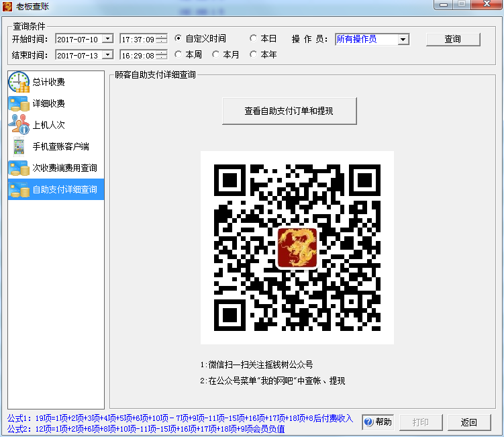Click the 微信扫一扫关注摇钱树公众号 instruction text
This screenshot has width=504, height=437.
(256, 365)
